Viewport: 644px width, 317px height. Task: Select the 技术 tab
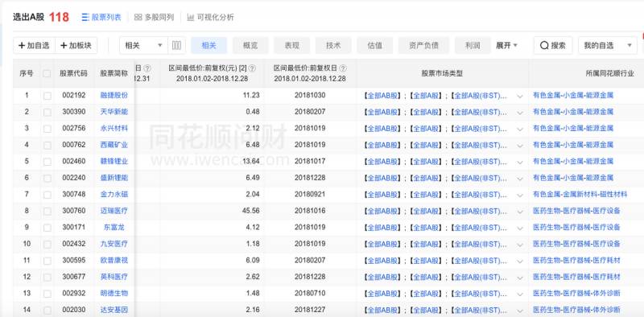coord(333,46)
